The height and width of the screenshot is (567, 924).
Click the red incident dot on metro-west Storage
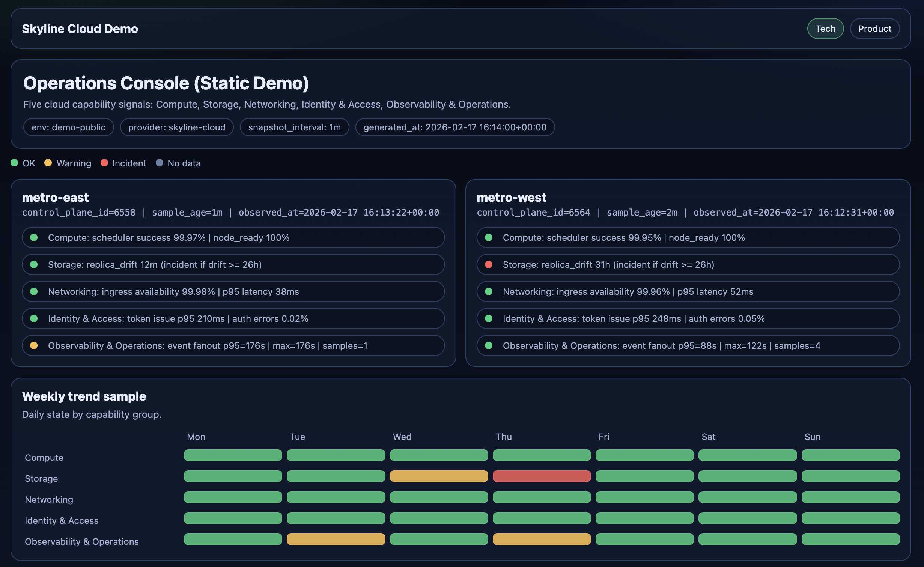coord(489,264)
